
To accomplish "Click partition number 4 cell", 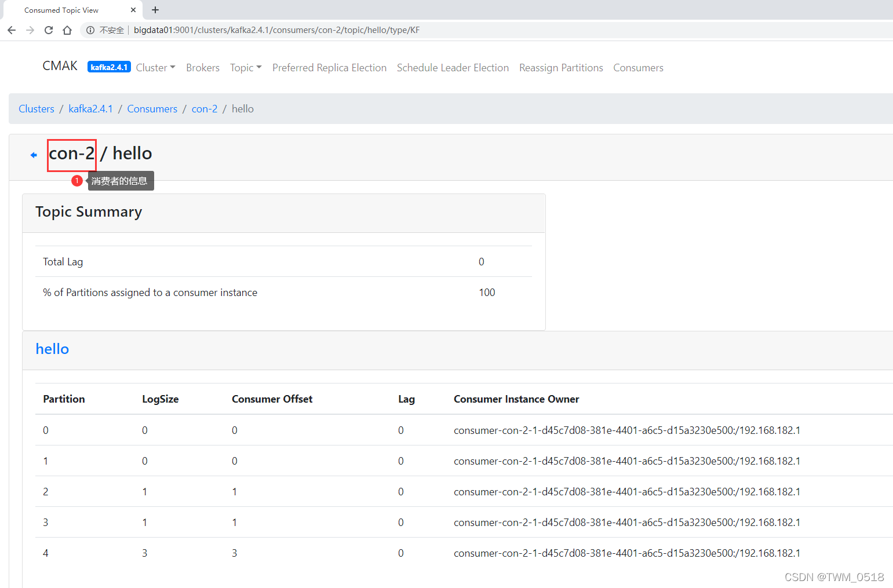I will pos(46,553).
